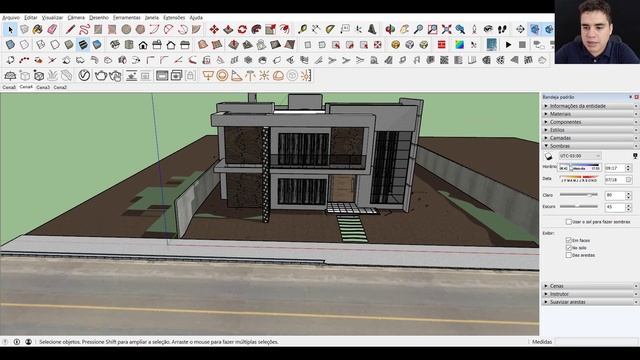
Task: Select the Circle drawing tool
Action: tap(126, 29)
